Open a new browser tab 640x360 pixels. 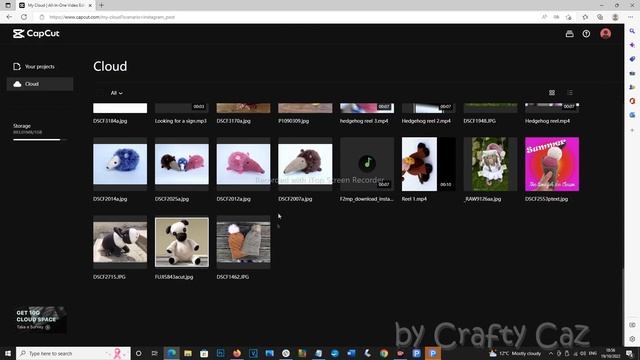click(x=101, y=5)
